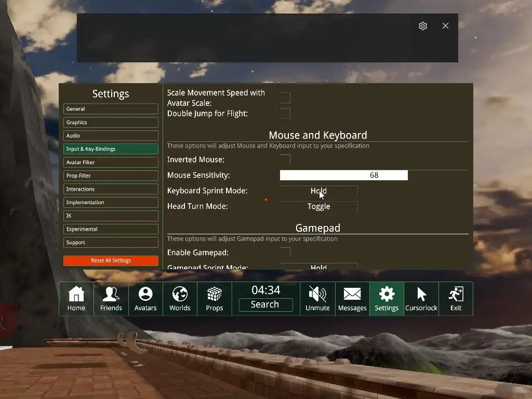
Task: Click the 04:34 clock text
Action: 266,290
